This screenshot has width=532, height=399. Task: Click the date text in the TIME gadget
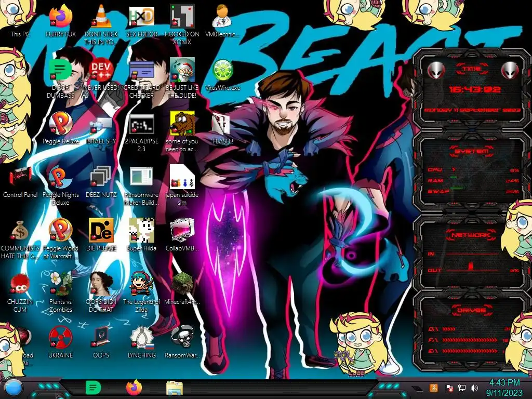click(x=472, y=110)
